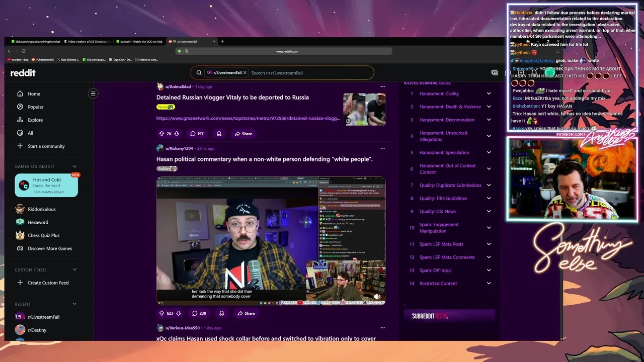Click the green shield icon in address bar
This screenshot has width=644, height=362.
[180, 51]
